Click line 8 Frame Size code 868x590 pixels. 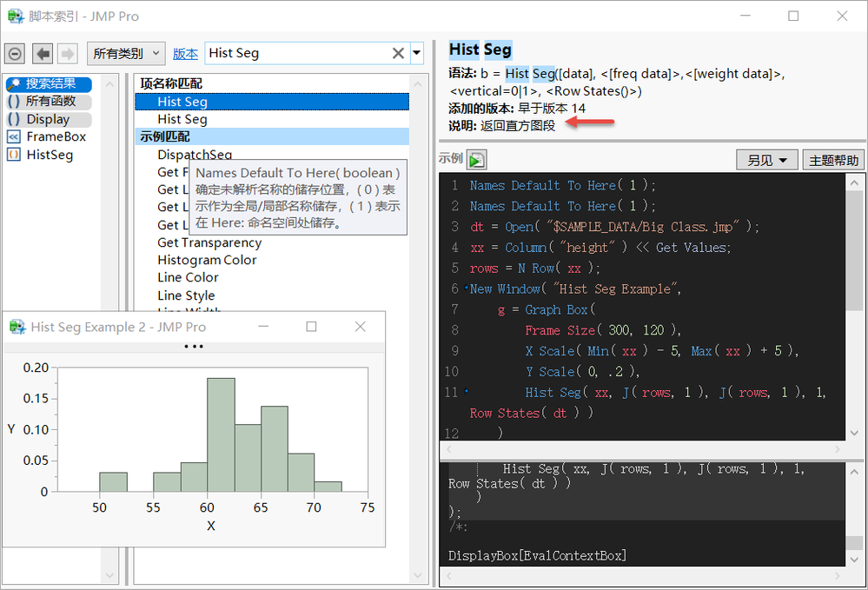(x=603, y=330)
